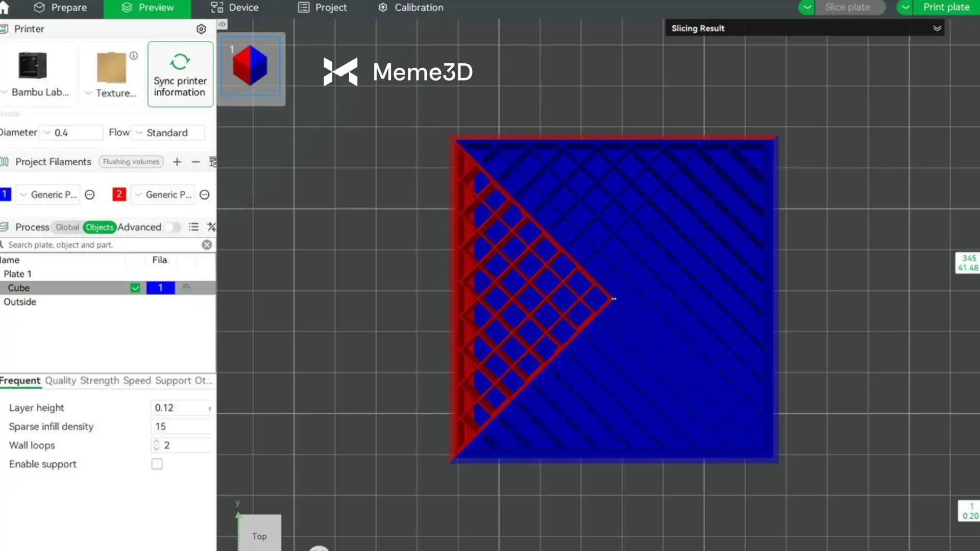This screenshot has height=551, width=980.
Task: Click red filament 2 color swatch
Action: (119, 194)
